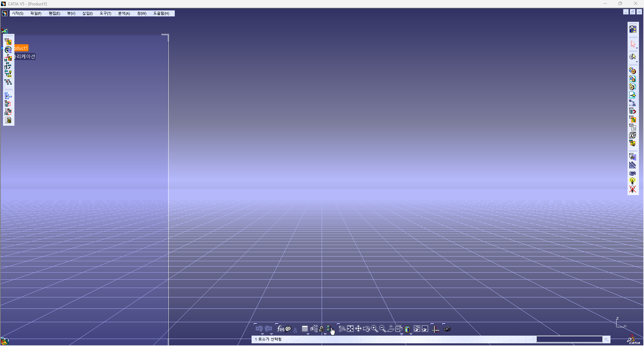This screenshot has height=346, width=644.
Task: Click the dotted selection tree icon
Action: click(x=633, y=127)
